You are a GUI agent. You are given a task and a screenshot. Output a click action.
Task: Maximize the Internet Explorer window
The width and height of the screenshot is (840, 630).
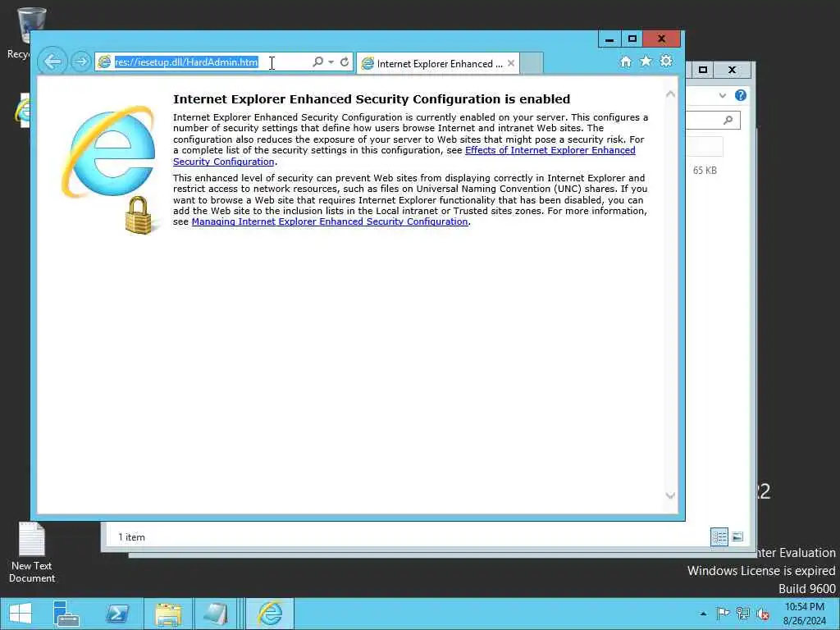click(632, 39)
